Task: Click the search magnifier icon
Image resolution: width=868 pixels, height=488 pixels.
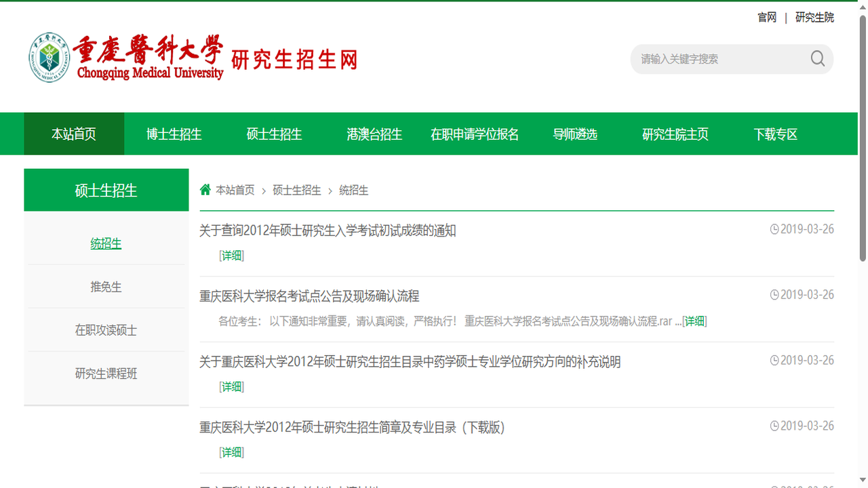Action: coord(817,59)
